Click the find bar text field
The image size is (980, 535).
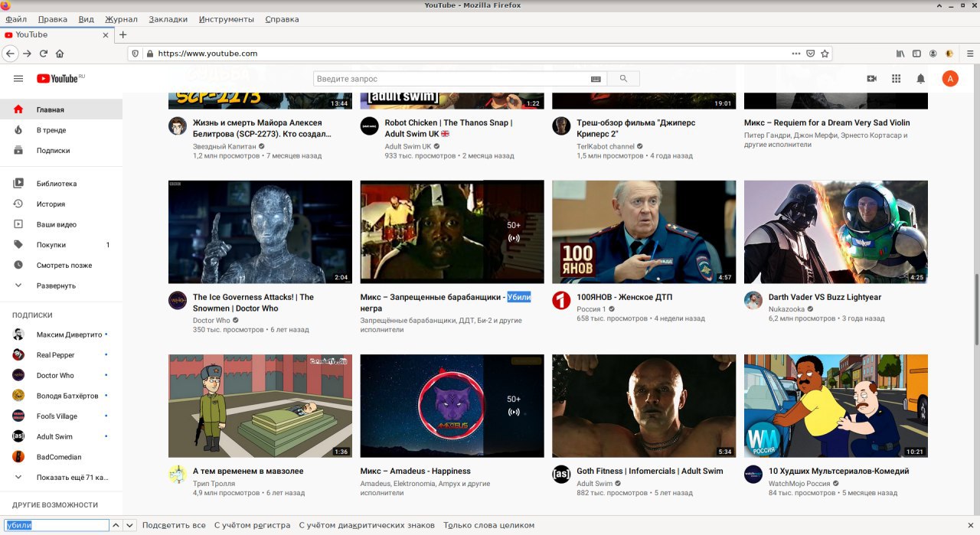point(56,525)
